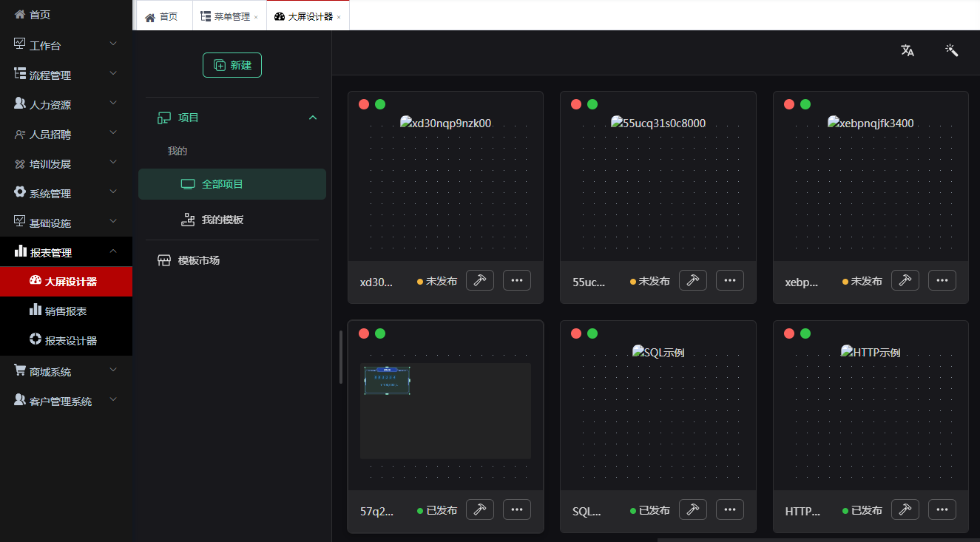The height and width of the screenshot is (542, 980).
Task: Open more options for 57q2 project
Action: (x=517, y=509)
